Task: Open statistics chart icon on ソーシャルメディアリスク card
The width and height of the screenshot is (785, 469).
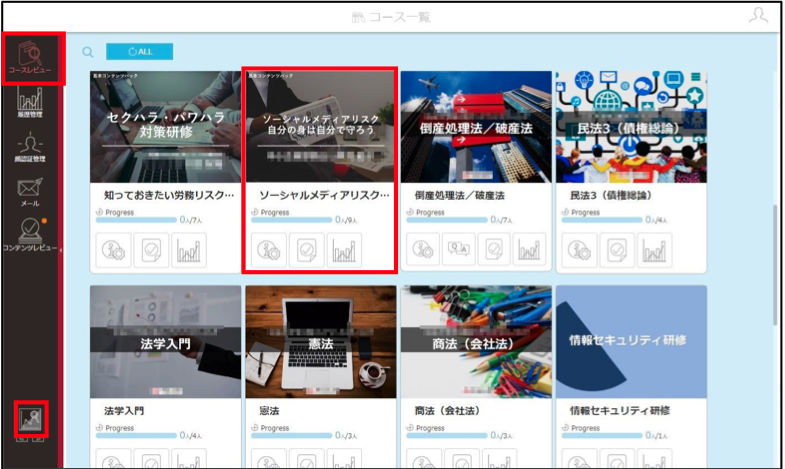Action: (344, 250)
